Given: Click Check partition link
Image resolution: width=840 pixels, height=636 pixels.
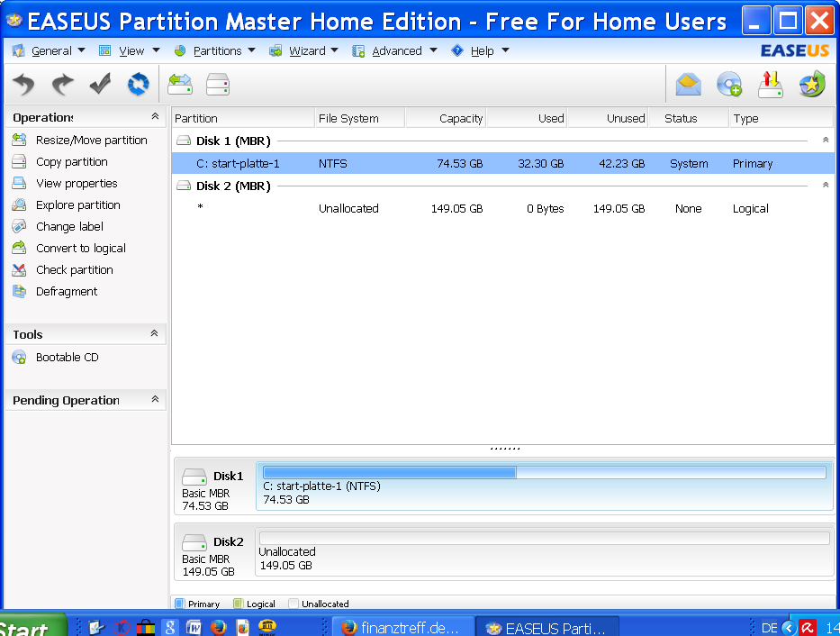Looking at the screenshot, I should [x=75, y=269].
